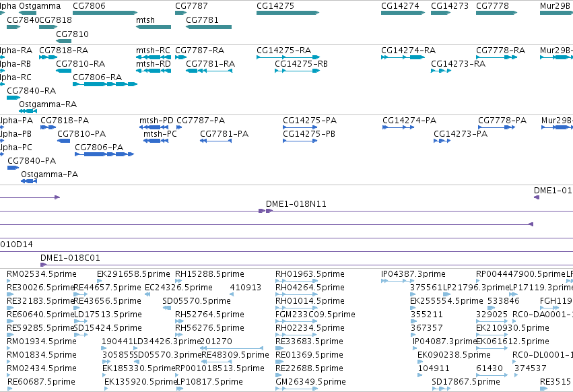Select the DME1-018C01 BAC label
Image resolution: width=573 pixels, height=392 pixels.
click(70, 258)
